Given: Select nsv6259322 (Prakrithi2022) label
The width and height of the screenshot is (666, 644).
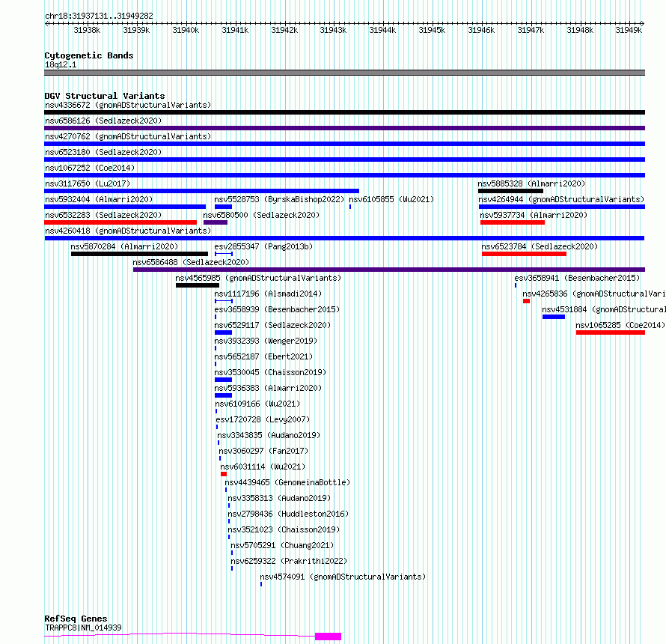Looking at the screenshot, I should click(x=289, y=561).
